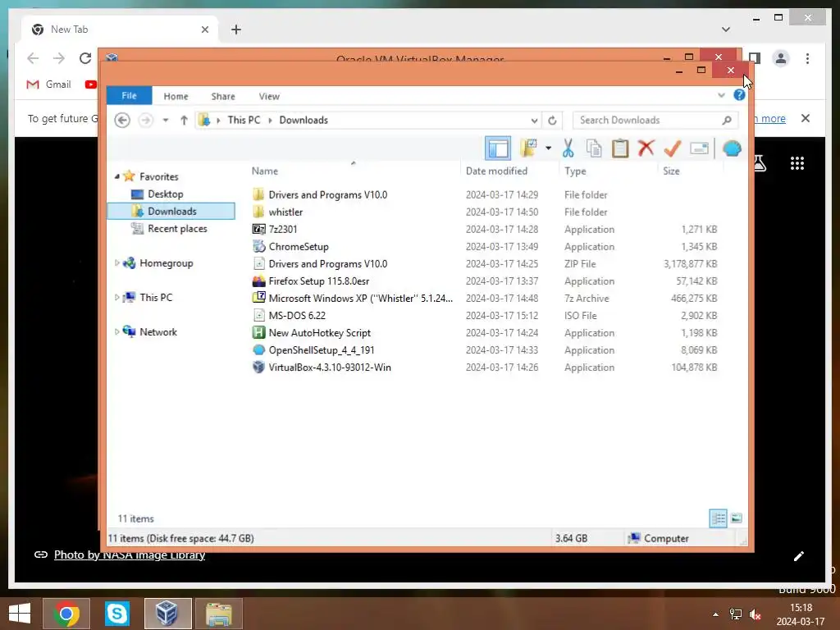Click the Windows Start button
840x630 pixels.
pyautogui.click(x=20, y=614)
